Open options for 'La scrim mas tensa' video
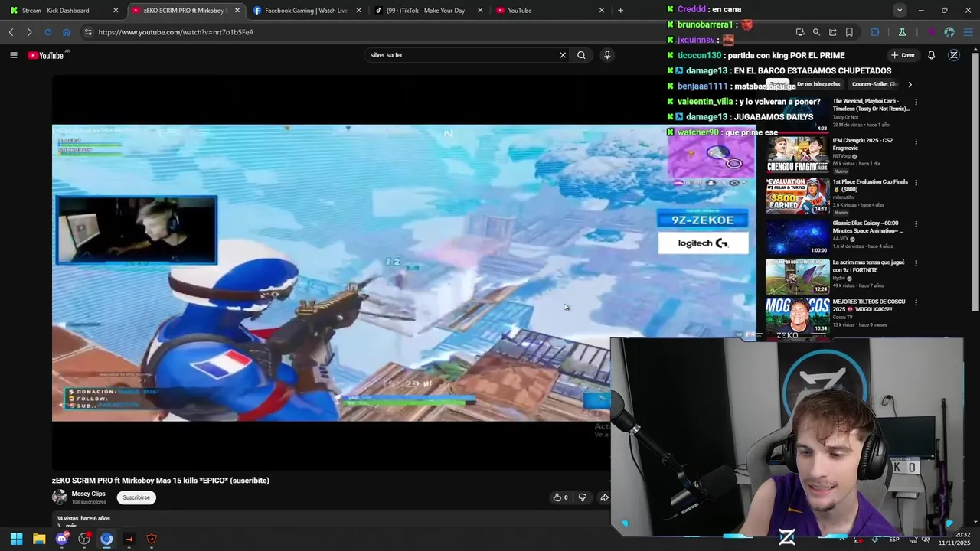The height and width of the screenshot is (551, 980). [x=916, y=263]
